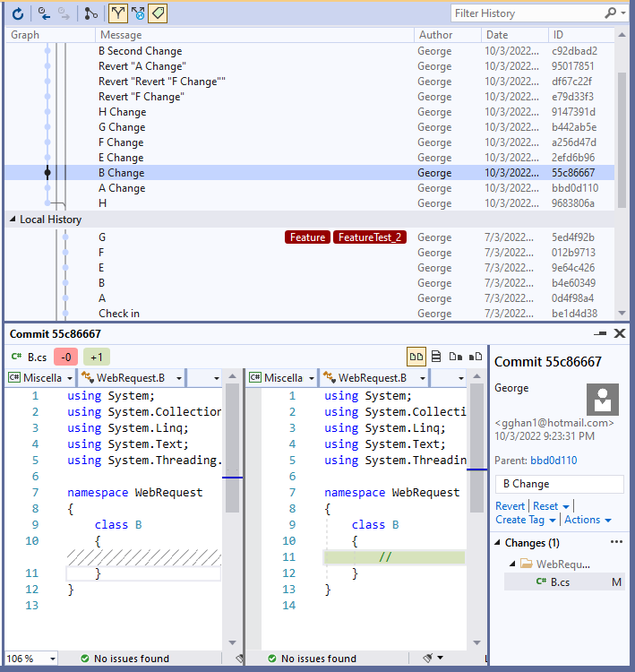Open the Actions dropdown

click(588, 520)
